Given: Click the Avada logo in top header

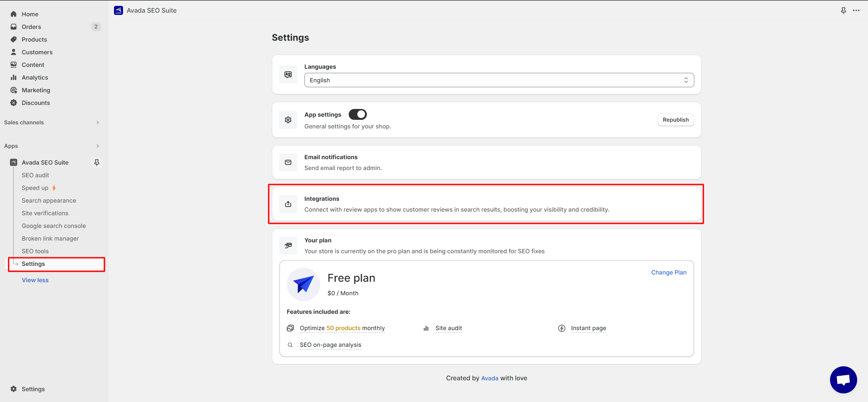Looking at the screenshot, I should pos(119,10).
